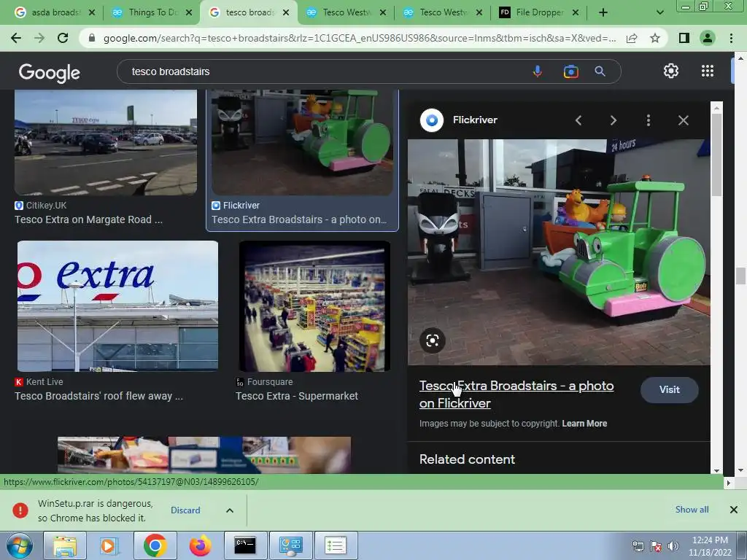Bookmark this page with the star
The image size is (747, 560).
(655, 38)
